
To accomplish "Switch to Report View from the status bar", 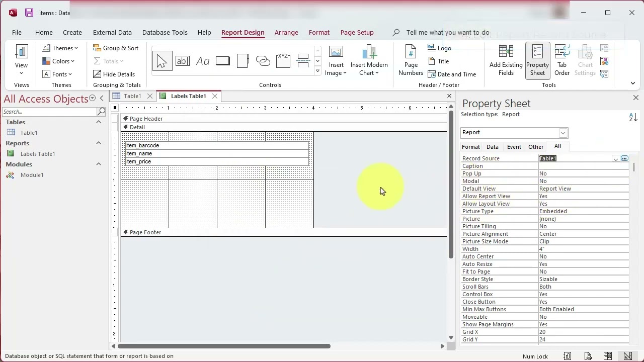I will click(567, 356).
